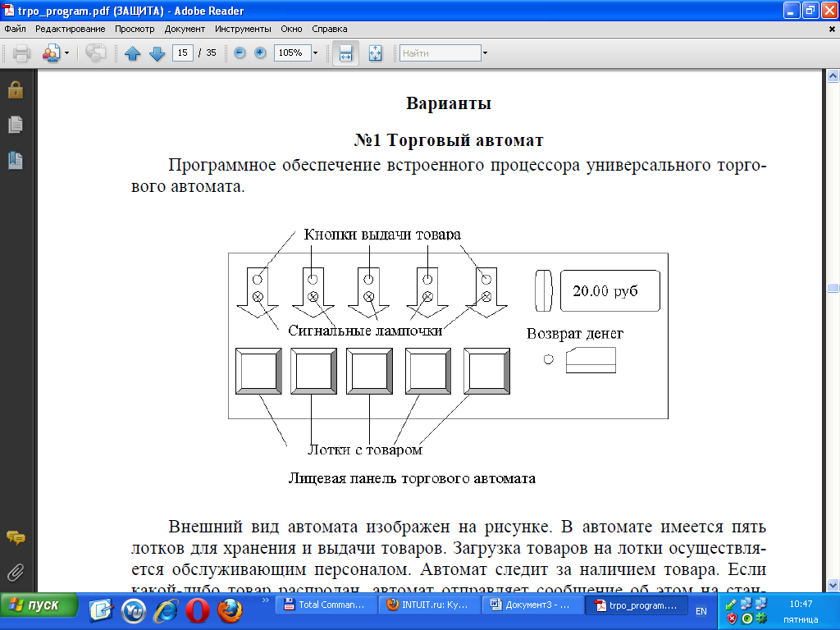Click the page number field showing 15
Viewport: 840px width, 630px height.
(183, 52)
